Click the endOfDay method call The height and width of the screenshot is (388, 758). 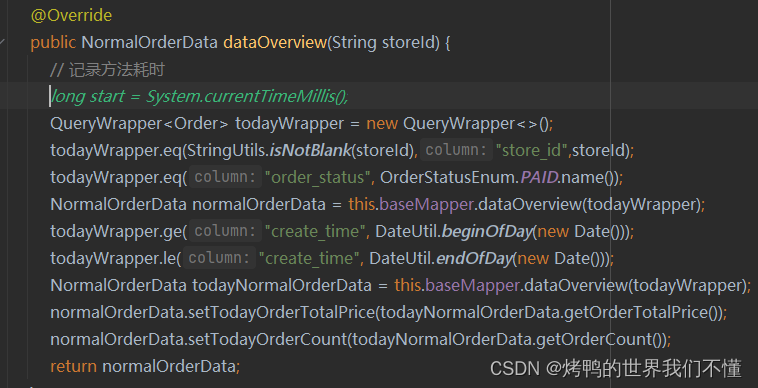474,259
